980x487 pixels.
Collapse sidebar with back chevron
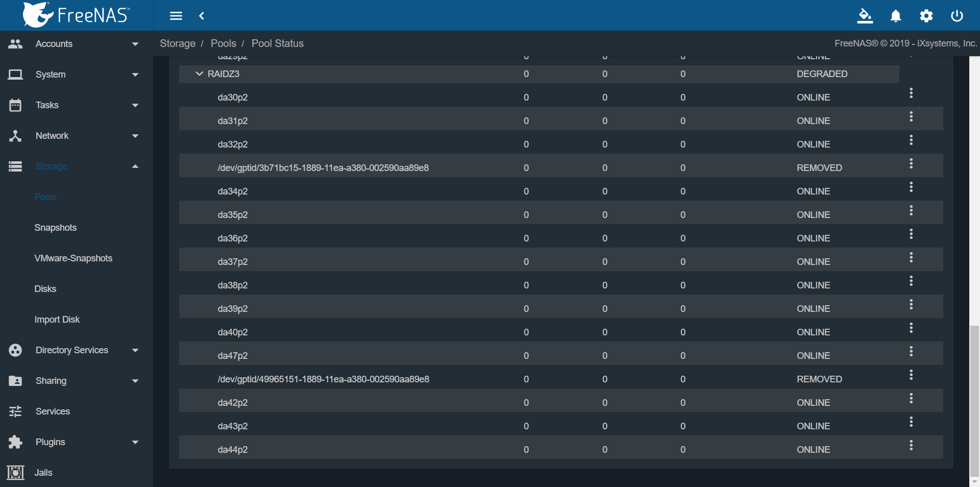tap(202, 16)
